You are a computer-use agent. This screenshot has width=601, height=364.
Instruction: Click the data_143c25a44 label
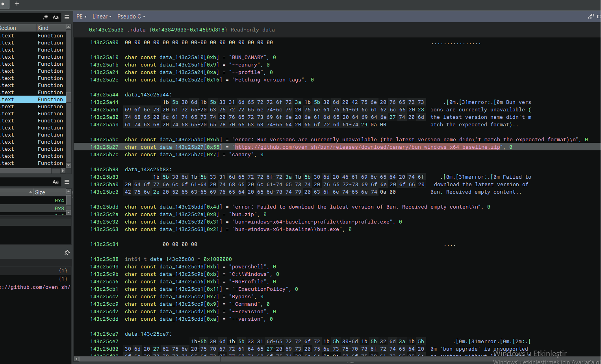[148, 95]
